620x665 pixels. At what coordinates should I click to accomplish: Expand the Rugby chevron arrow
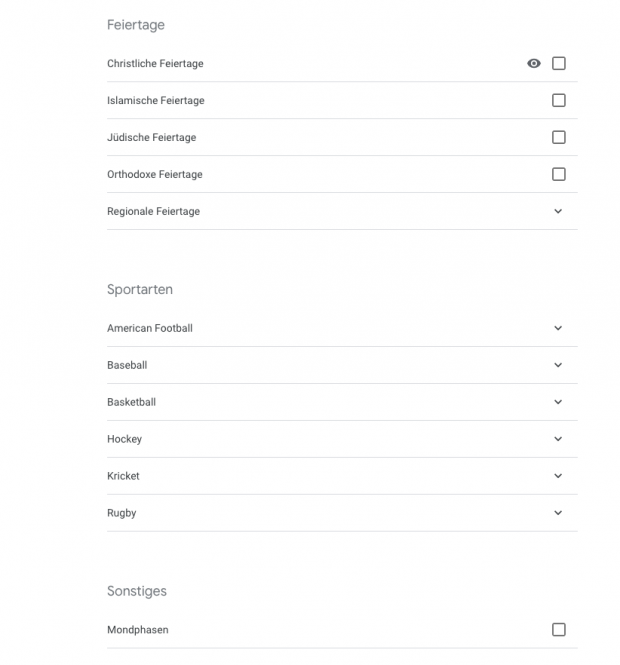[558, 513]
